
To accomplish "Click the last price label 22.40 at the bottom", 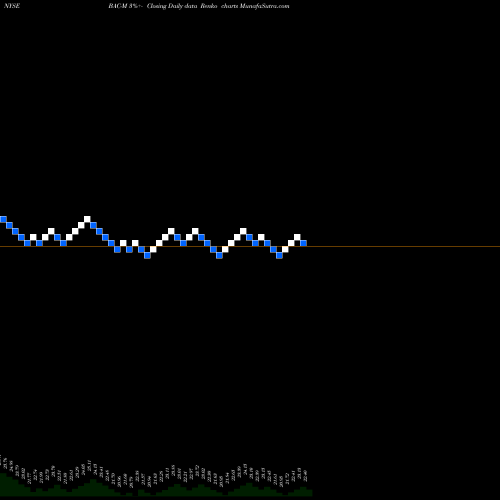I will [x=305, y=476].
